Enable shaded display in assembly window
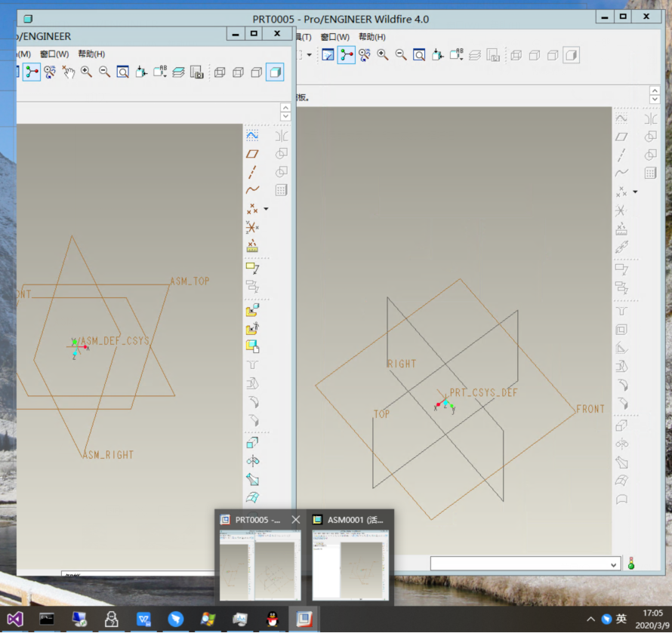 pos(275,72)
